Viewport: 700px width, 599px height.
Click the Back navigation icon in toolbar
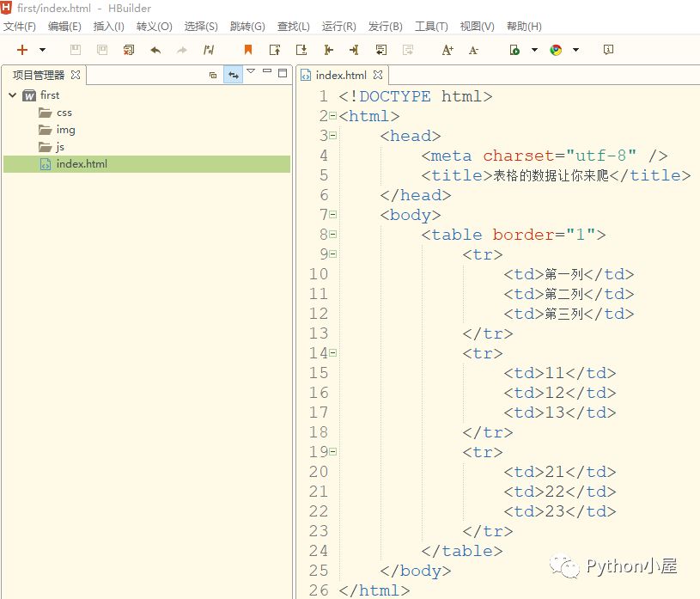(x=328, y=50)
